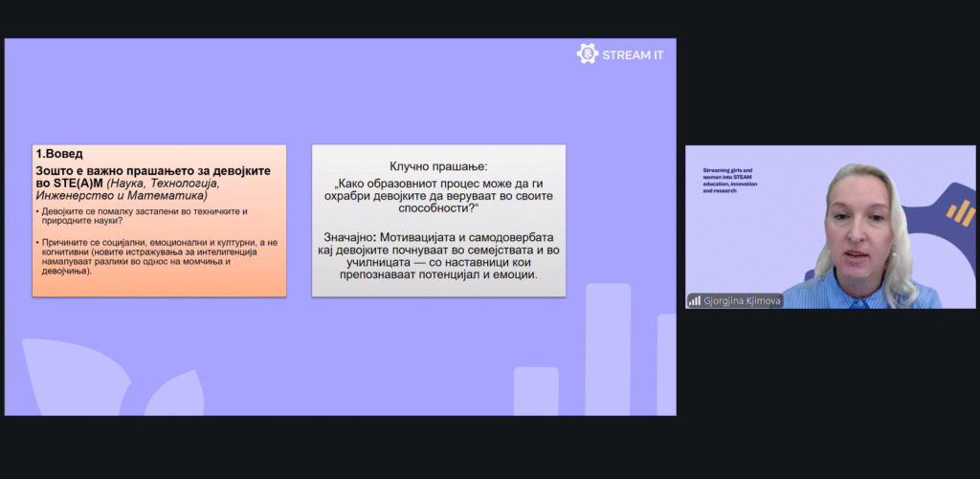Select the grey key question text box
This screenshot has height=479, width=980.
click(438, 220)
